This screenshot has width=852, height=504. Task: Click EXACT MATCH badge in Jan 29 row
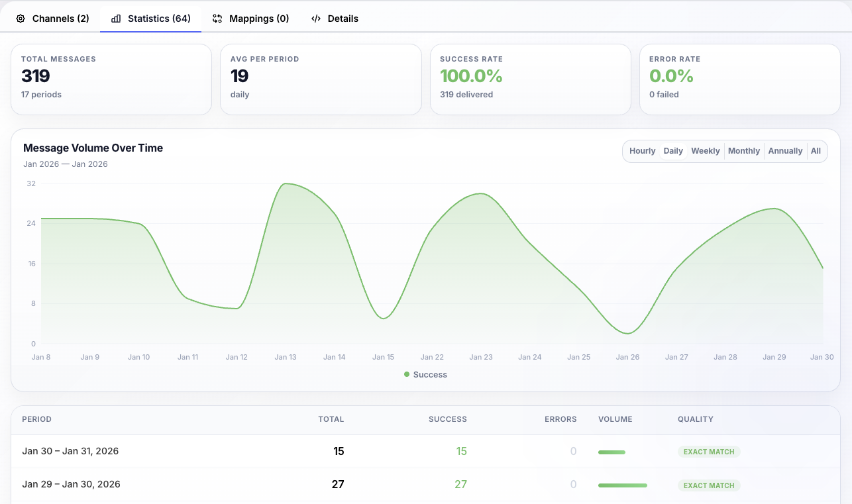(709, 485)
